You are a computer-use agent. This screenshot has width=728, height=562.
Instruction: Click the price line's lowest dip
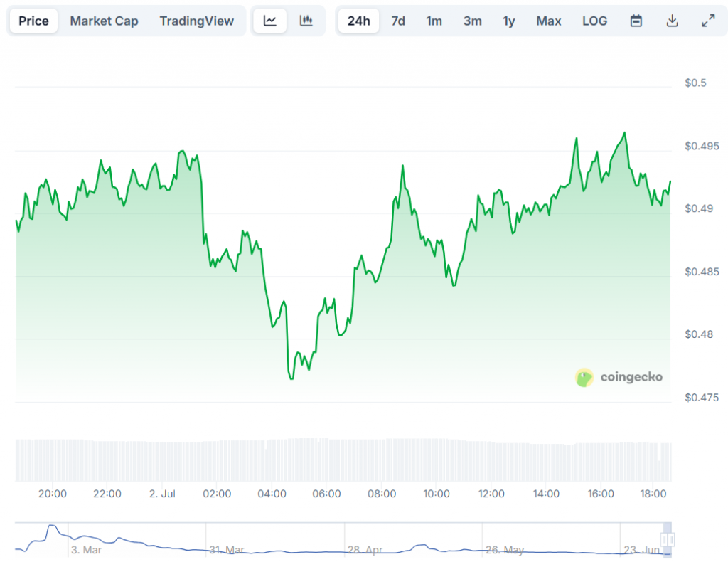pyautogui.click(x=291, y=378)
